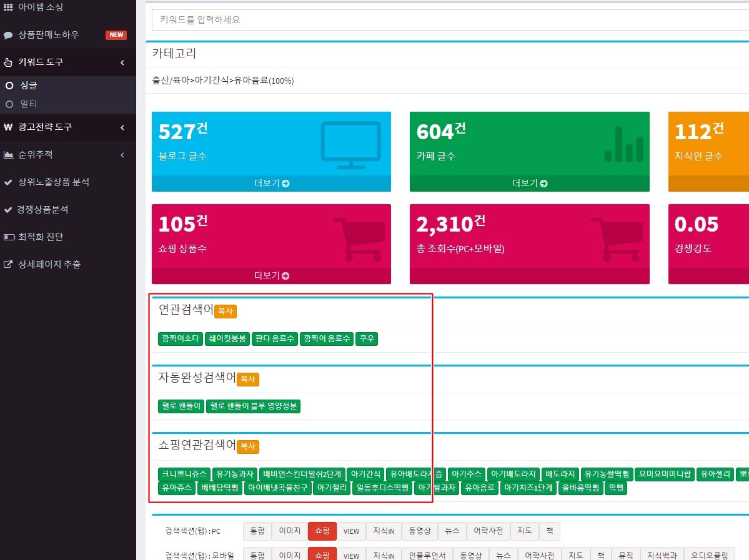Click the 쉐이킷붐붐 keyword tag
Viewport: 749px width, 560px height.
227,338
